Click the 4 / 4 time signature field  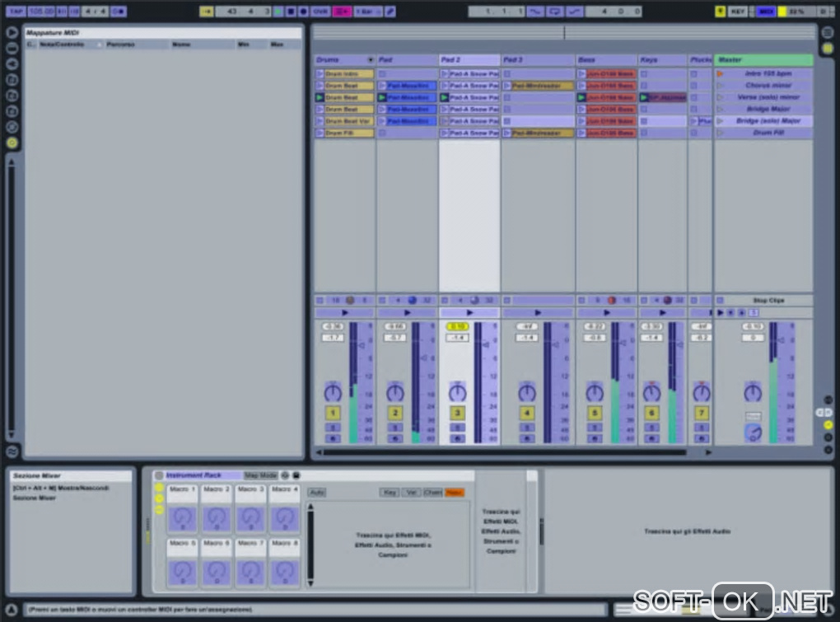[x=96, y=12]
